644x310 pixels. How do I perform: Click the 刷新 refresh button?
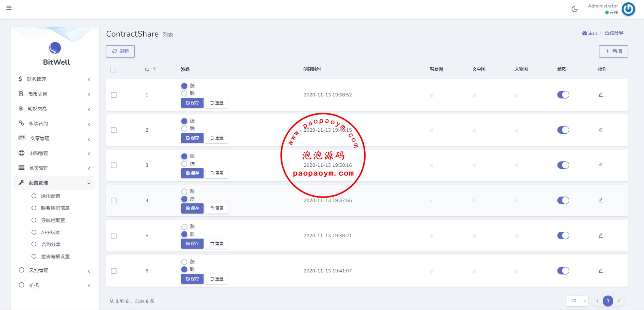[x=120, y=51]
